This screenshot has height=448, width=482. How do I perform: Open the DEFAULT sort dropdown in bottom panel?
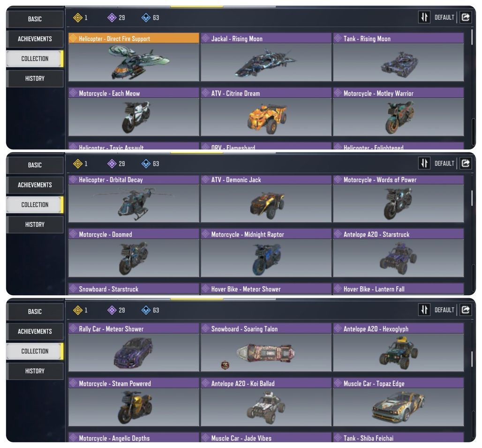[x=444, y=310]
